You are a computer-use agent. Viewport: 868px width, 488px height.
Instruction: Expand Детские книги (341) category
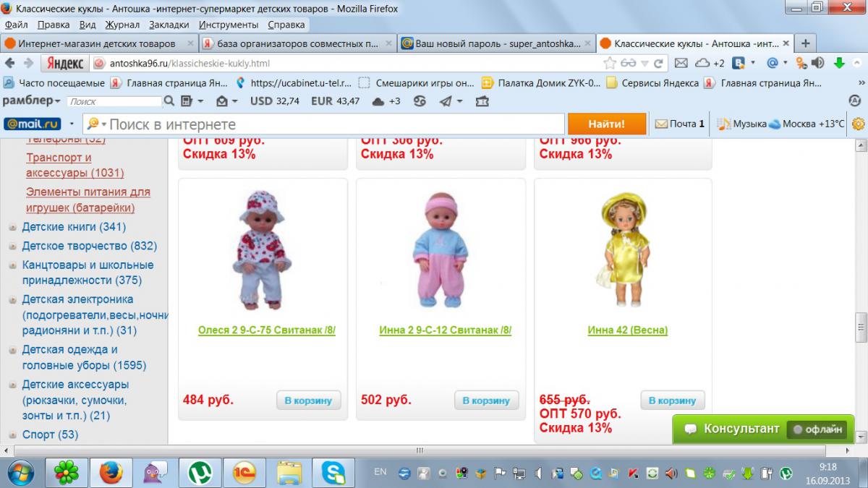pyautogui.click(x=13, y=228)
